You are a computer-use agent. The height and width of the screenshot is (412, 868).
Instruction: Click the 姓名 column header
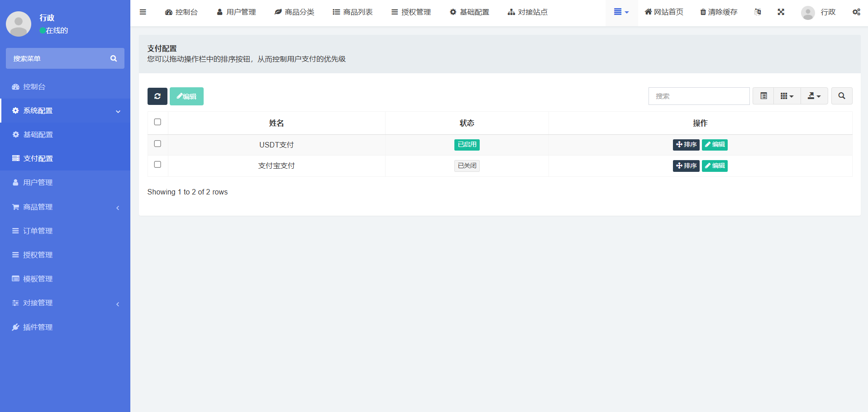point(277,123)
